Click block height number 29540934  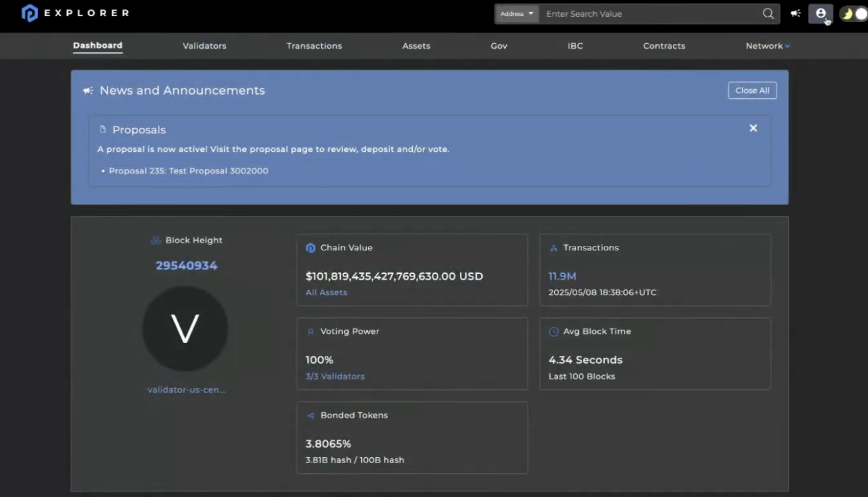[187, 266]
